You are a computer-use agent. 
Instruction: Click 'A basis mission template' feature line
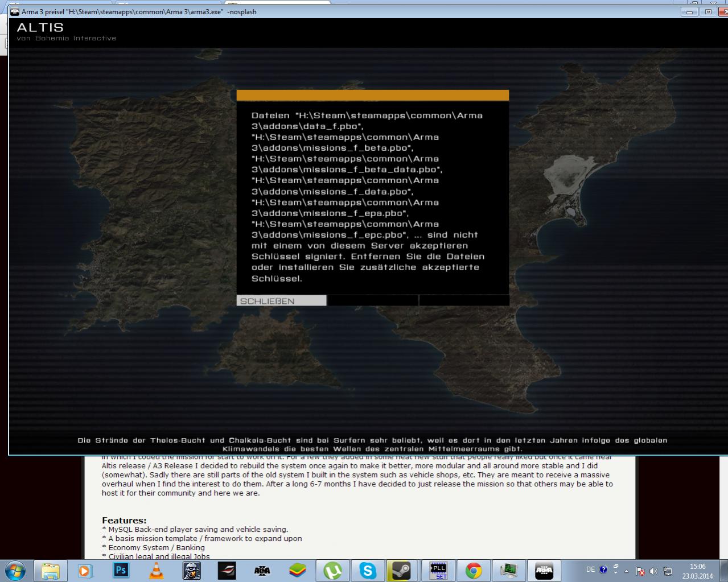click(x=202, y=538)
